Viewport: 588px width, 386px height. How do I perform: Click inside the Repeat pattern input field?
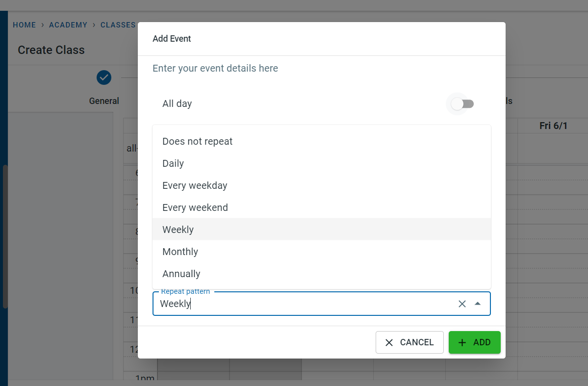point(304,304)
